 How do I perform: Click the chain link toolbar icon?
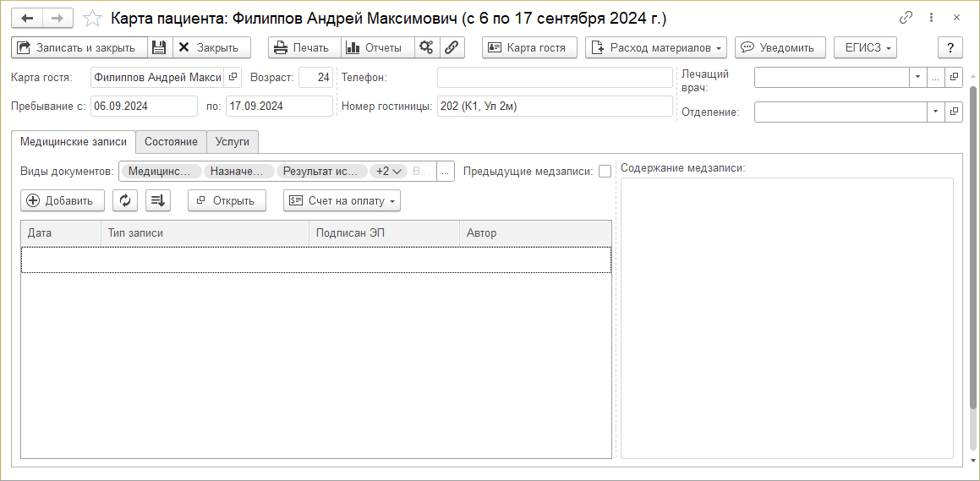[452, 47]
